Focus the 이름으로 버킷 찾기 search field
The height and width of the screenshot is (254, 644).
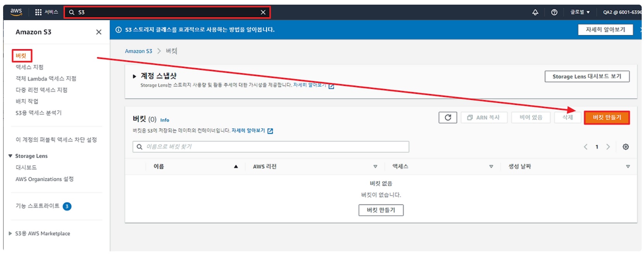(271, 147)
